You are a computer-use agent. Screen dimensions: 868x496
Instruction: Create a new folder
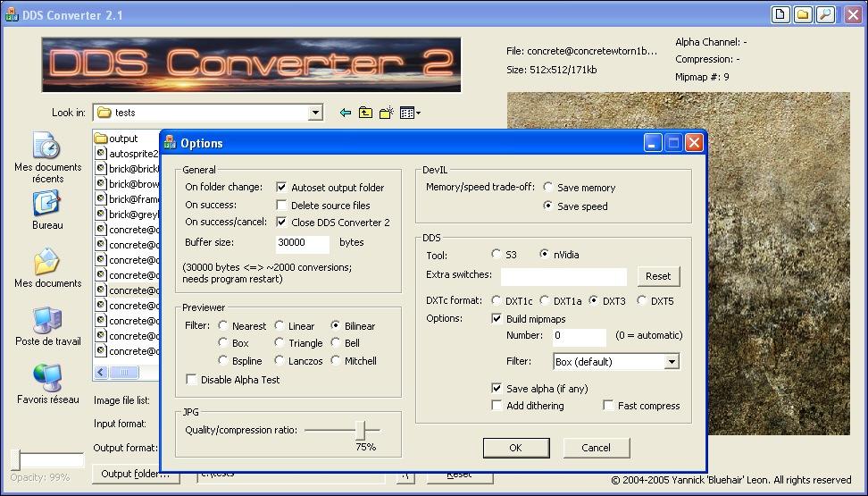pos(386,113)
